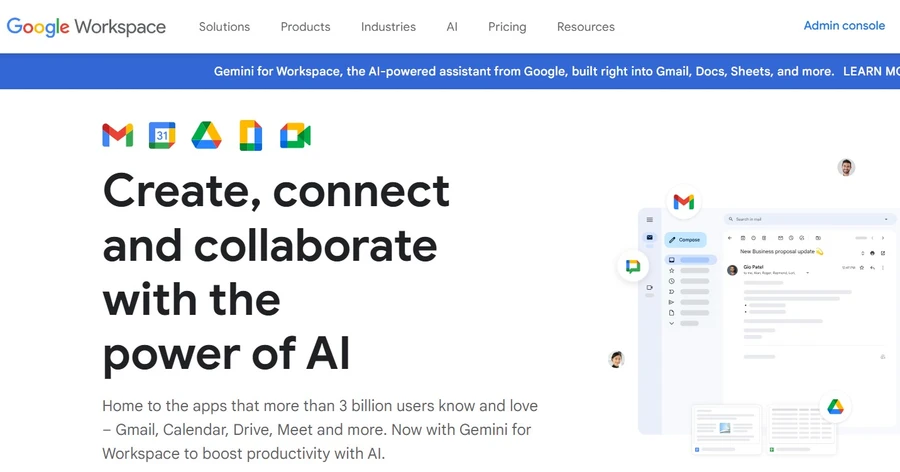Select the Sent arrow icon in mockup sidebar
Image resolution: width=900 pixels, height=472 pixels.
point(672,302)
